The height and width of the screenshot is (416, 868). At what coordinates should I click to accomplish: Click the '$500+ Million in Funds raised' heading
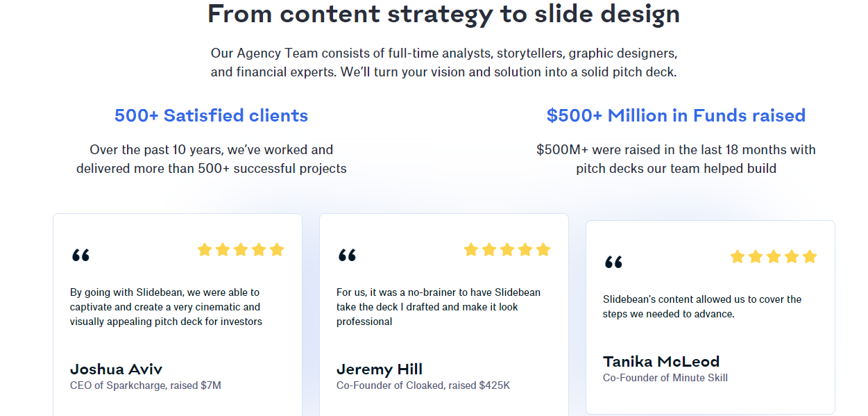[x=676, y=115]
